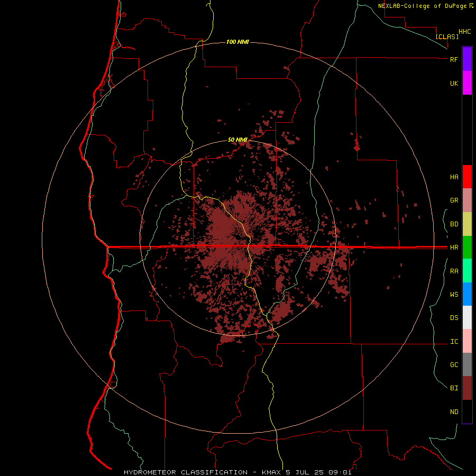
Task: Select the yellow BD legend swatch
Action: 467,224
